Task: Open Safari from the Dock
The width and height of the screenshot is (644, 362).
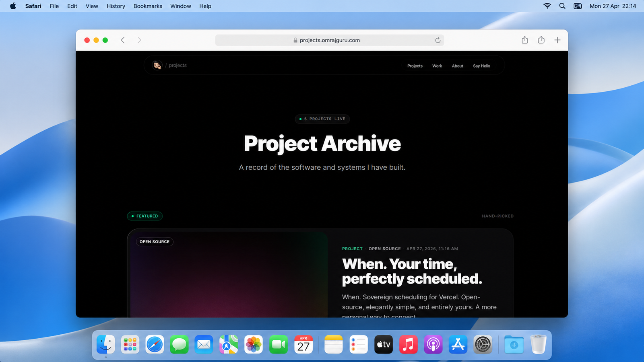Action: pyautogui.click(x=155, y=344)
